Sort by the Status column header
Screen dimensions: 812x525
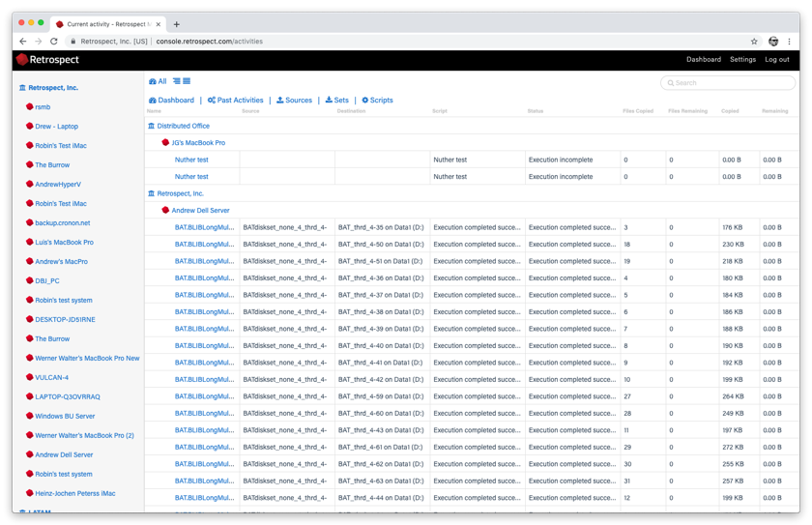point(536,111)
